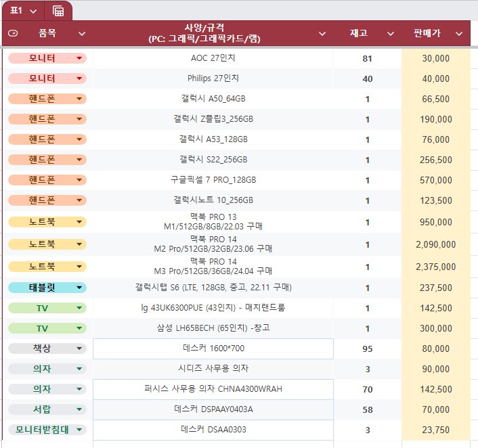Select cell 삼성 LH65BECH (65인치)
Screen dimensions: 478x448
[213, 328]
